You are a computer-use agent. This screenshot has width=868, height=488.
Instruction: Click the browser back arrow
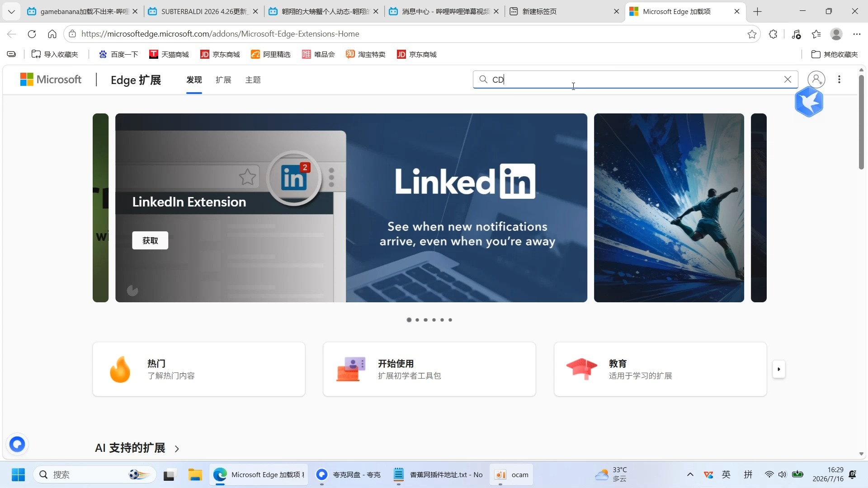tap(12, 34)
